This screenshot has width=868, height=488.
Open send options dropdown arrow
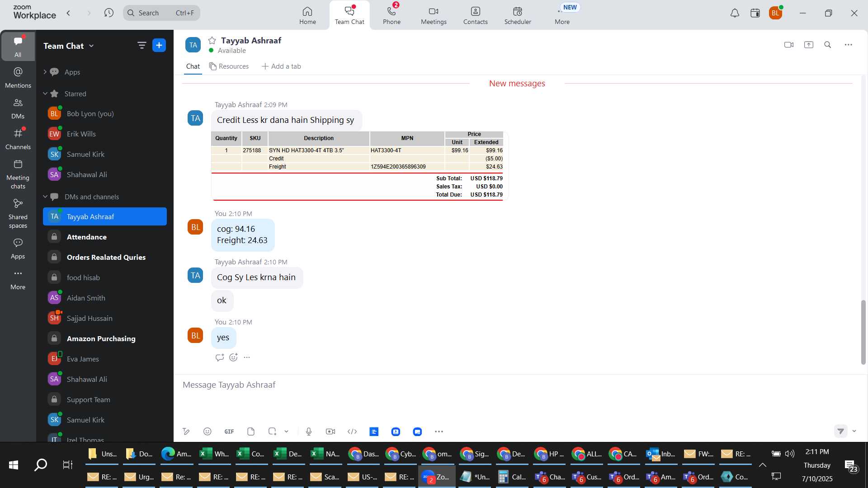click(854, 431)
